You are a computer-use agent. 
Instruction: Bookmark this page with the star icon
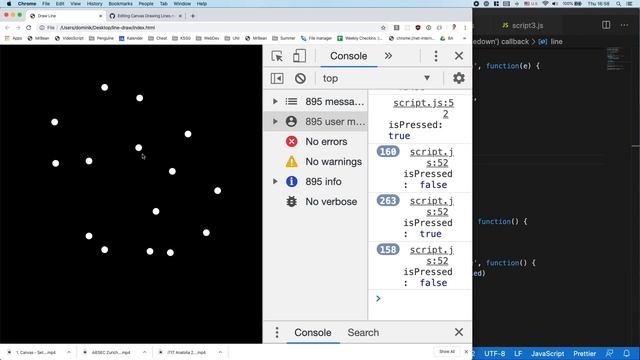click(x=383, y=28)
